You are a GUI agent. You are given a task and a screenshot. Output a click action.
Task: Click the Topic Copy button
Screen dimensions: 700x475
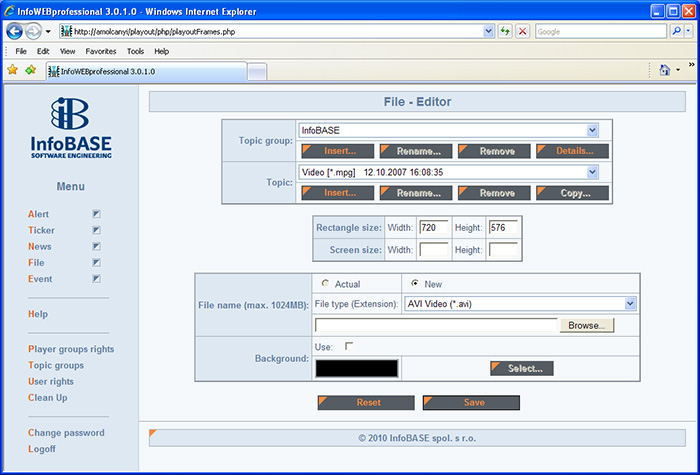572,193
